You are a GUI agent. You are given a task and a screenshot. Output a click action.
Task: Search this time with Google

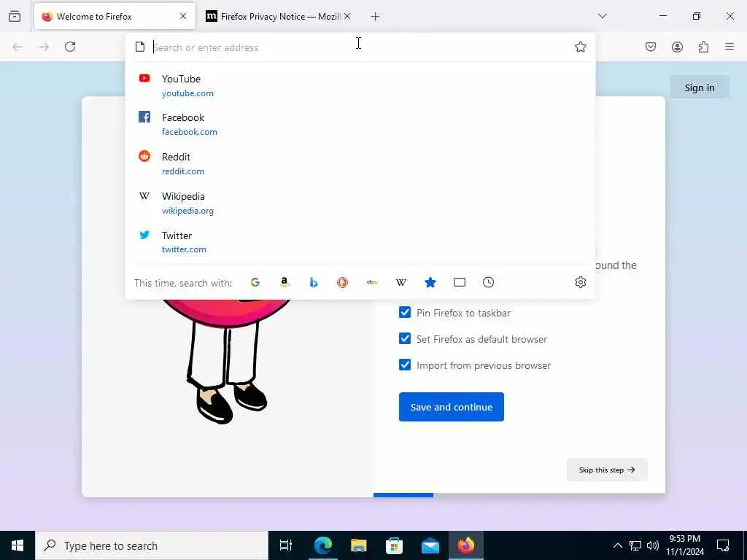coord(255,282)
